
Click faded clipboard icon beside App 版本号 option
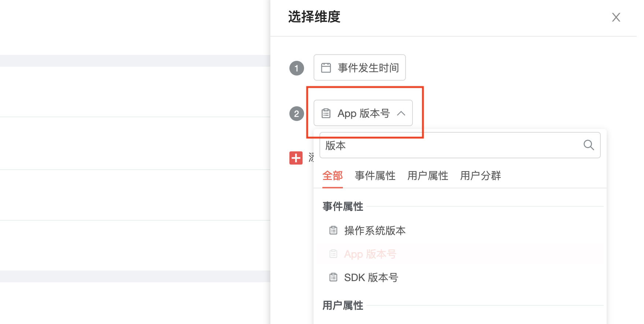[333, 254]
